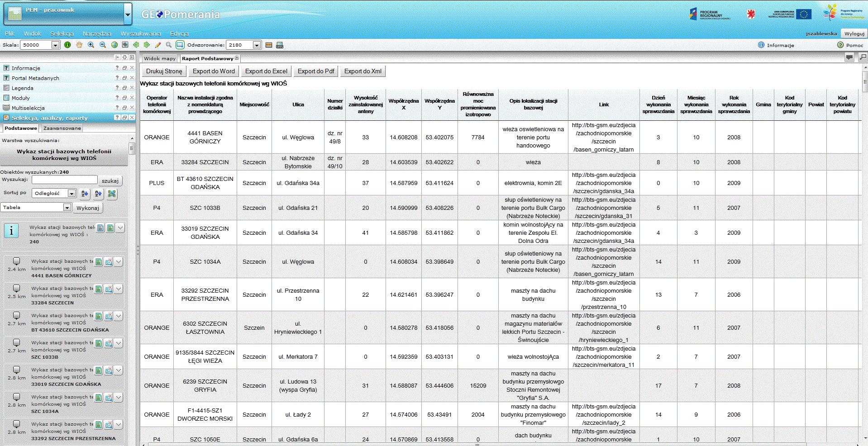Sort results descending Z-A icon
Screen dimensions: 868x446
(98, 194)
